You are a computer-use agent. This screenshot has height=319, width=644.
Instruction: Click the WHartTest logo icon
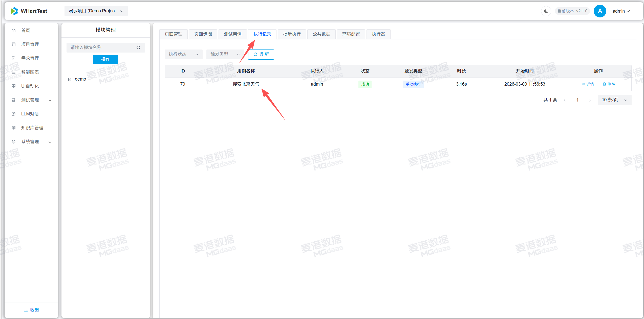pyautogui.click(x=15, y=11)
